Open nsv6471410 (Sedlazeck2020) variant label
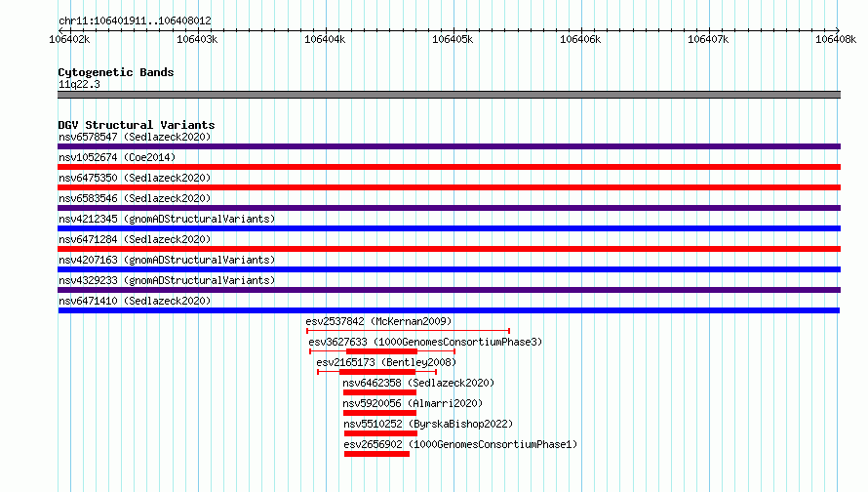 tap(135, 301)
